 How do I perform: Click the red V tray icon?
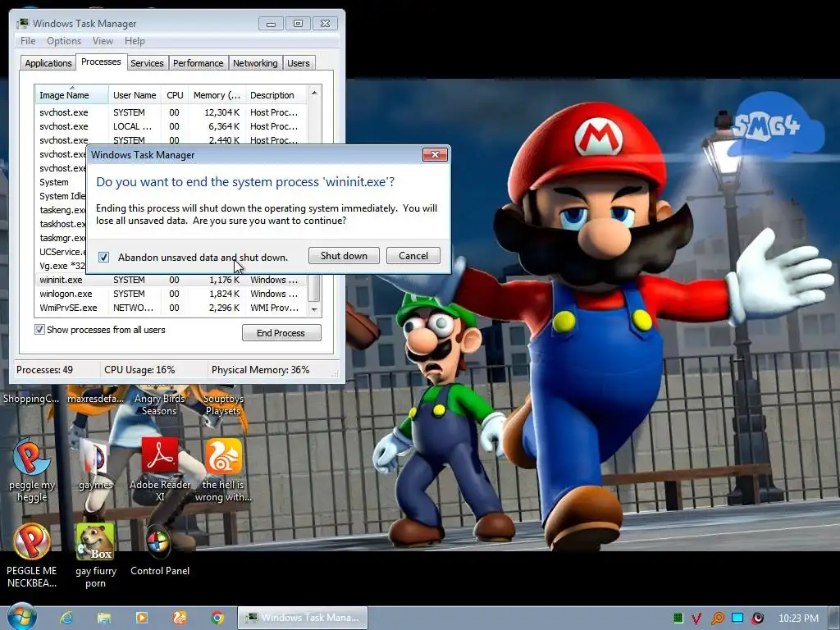(x=696, y=619)
